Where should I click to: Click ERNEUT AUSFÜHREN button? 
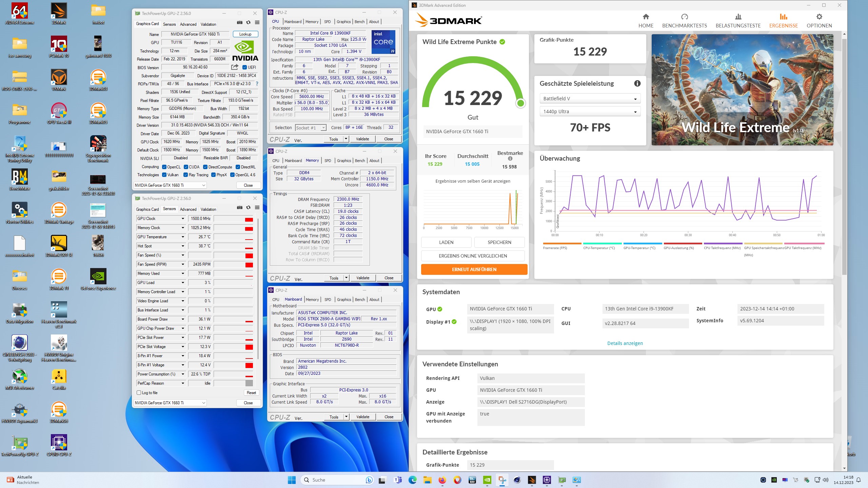(474, 269)
